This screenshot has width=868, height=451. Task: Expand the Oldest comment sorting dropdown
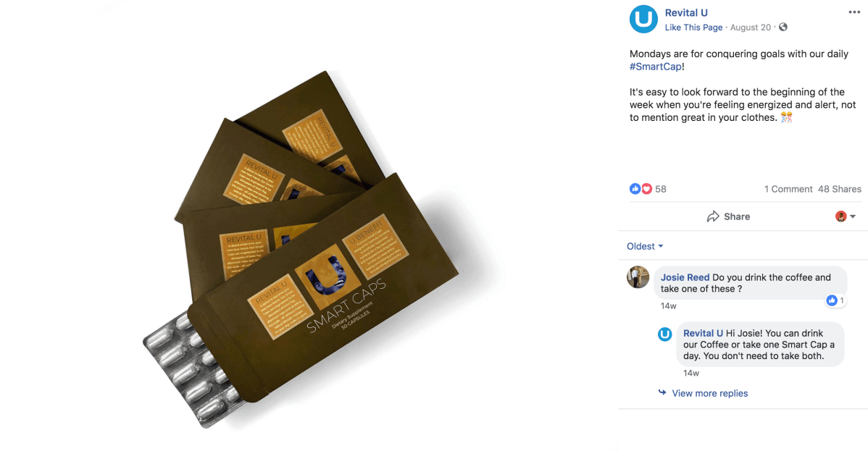click(645, 246)
